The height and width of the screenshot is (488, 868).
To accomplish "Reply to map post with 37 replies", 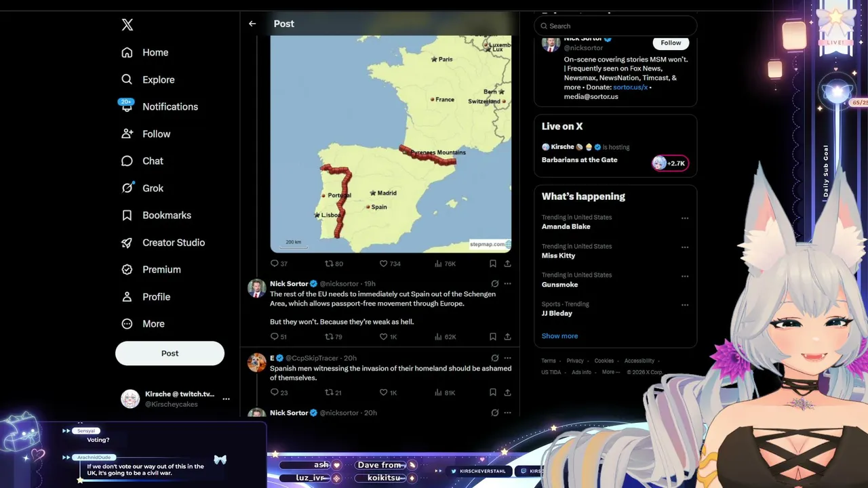I will (x=279, y=264).
